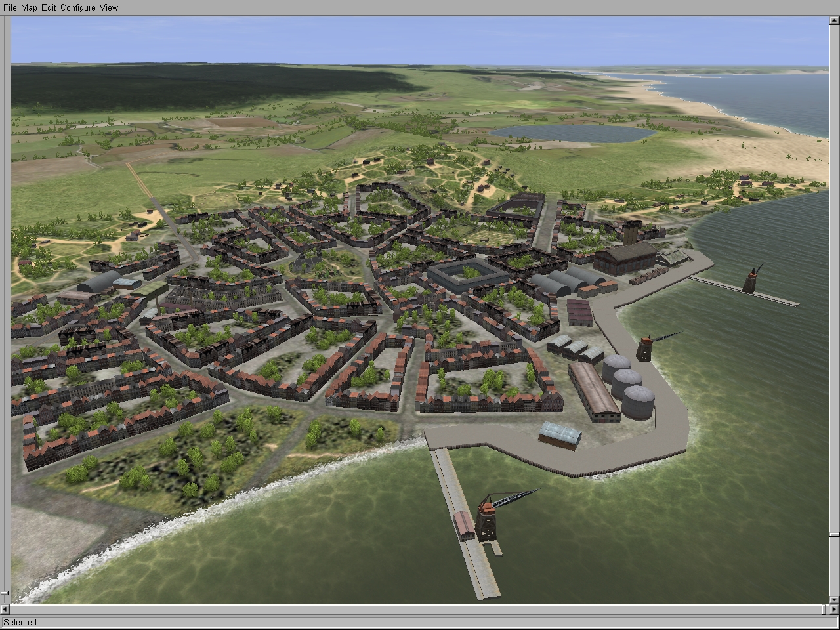Viewport: 840px width, 630px height.
Task: Click the inland lake near the coast
Action: pos(571,133)
